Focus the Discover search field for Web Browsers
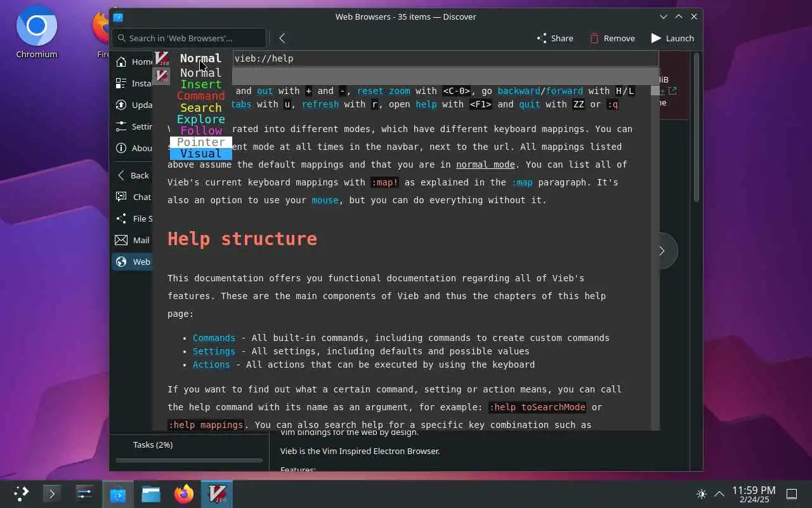This screenshot has height=508, width=812. pyautogui.click(x=189, y=38)
